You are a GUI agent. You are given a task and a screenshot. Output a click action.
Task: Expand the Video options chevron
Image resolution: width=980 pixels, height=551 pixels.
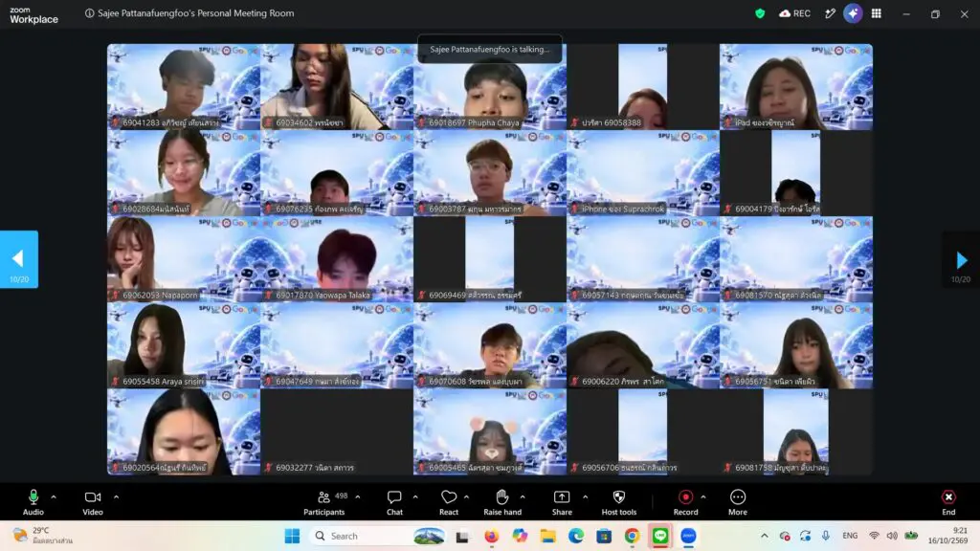[x=116, y=497]
